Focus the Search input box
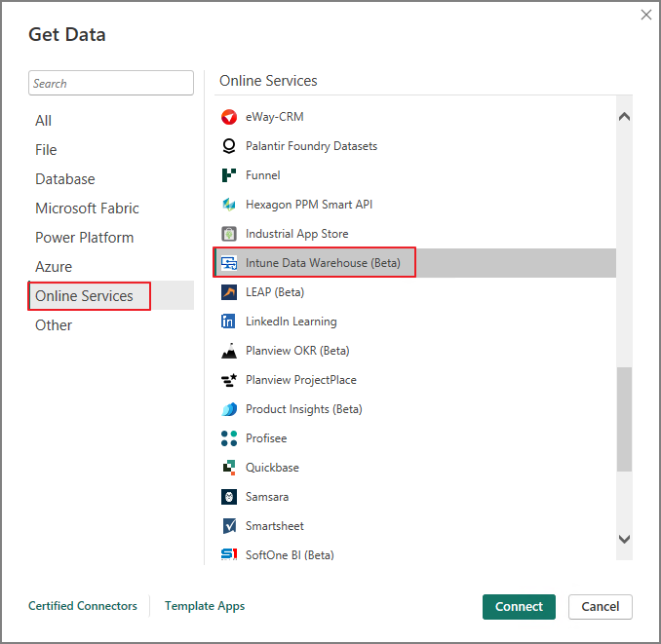The height and width of the screenshot is (644, 661). click(111, 83)
